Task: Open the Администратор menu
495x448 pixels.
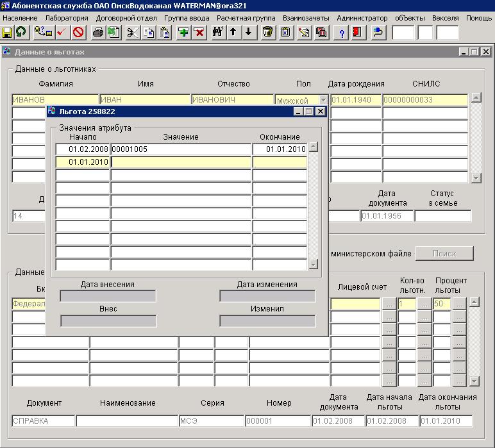Action: coord(362,18)
